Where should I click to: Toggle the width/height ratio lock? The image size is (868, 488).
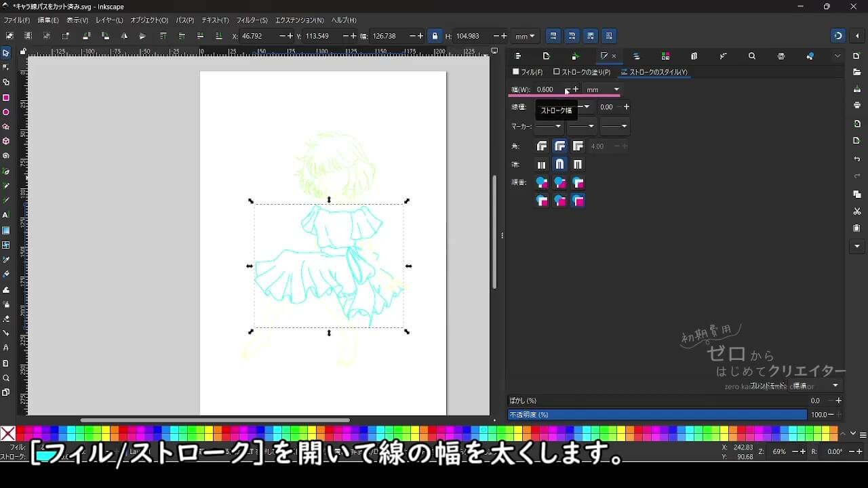[x=435, y=36]
